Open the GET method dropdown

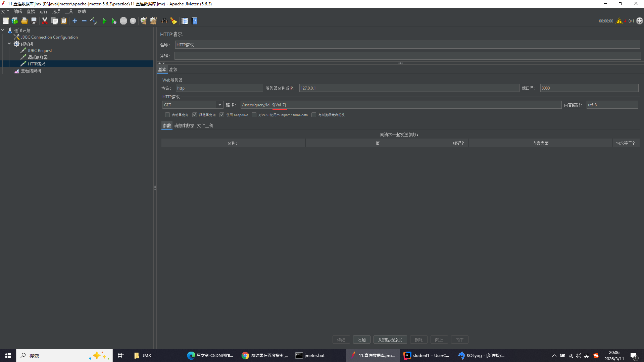220,105
